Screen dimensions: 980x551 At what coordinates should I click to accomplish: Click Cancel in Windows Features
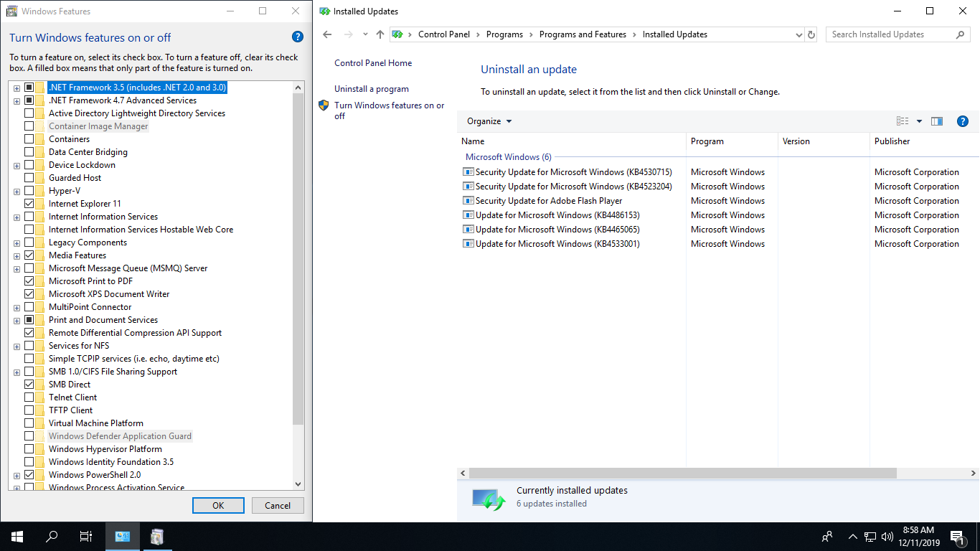pos(278,505)
